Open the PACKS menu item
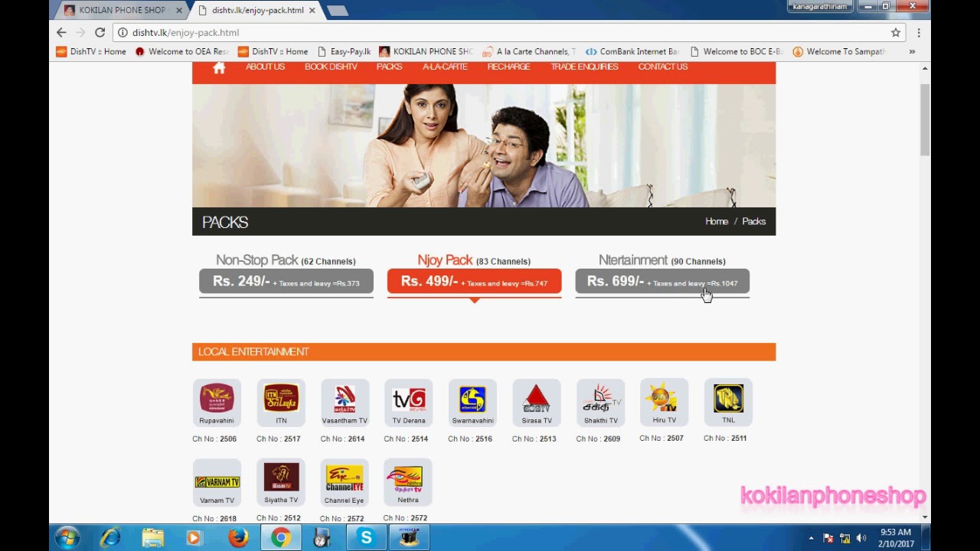Image resolution: width=980 pixels, height=551 pixels. 389,67
